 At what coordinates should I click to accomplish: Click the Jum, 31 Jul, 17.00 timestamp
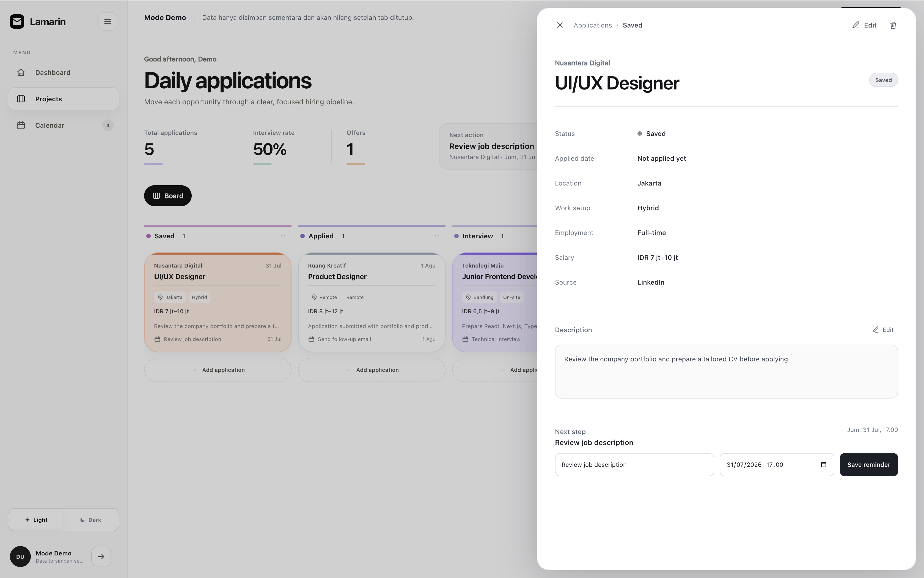click(x=872, y=430)
